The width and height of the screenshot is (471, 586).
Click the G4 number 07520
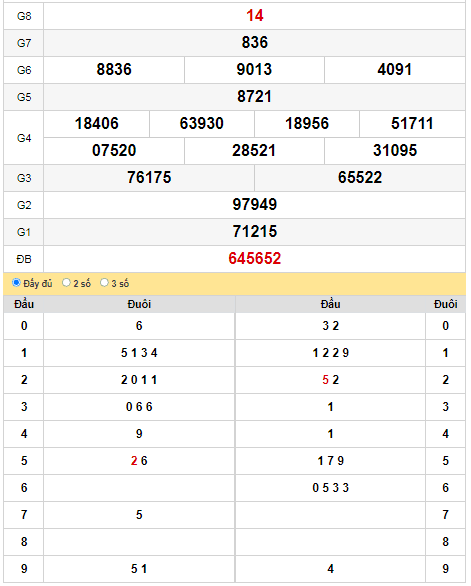coord(114,151)
